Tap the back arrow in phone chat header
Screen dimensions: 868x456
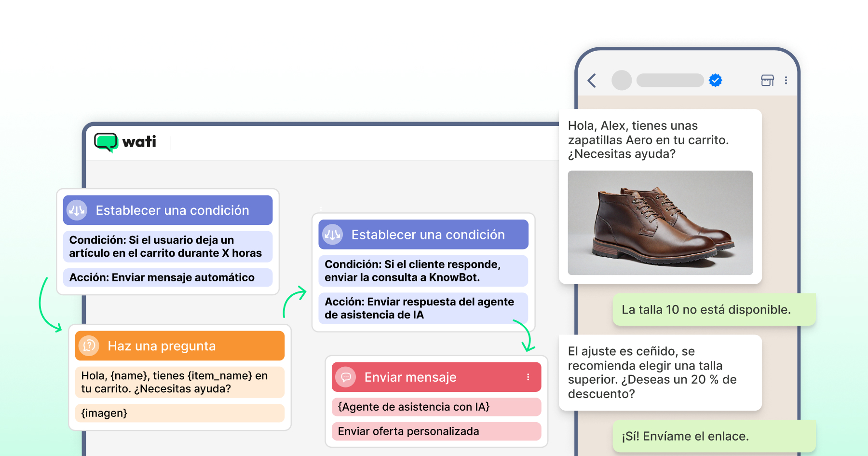coord(592,81)
